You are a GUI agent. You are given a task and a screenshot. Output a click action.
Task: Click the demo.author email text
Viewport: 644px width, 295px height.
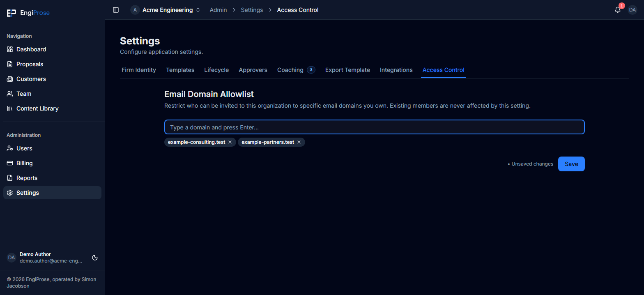pyautogui.click(x=51, y=261)
